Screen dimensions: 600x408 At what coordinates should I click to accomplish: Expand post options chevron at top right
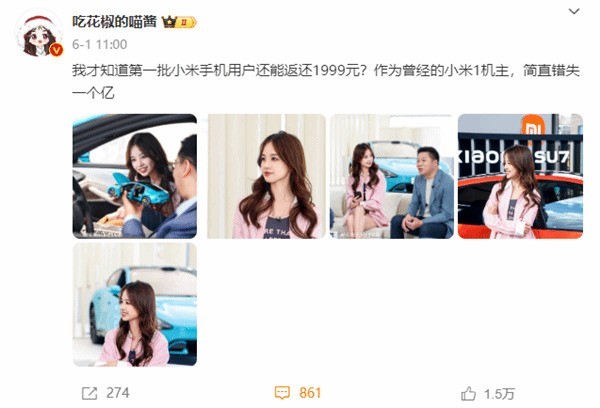574,11
